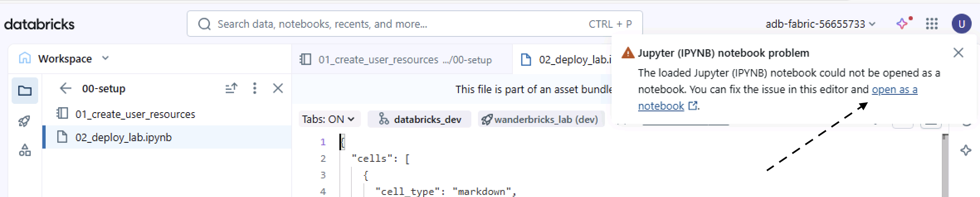980x197 pixels.
Task: Open the user avatar U menu
Action: point(961,24)
